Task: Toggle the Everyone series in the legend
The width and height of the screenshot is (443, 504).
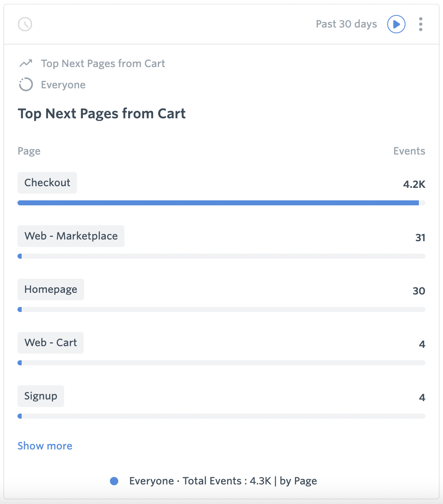Action: click(114, 481)
